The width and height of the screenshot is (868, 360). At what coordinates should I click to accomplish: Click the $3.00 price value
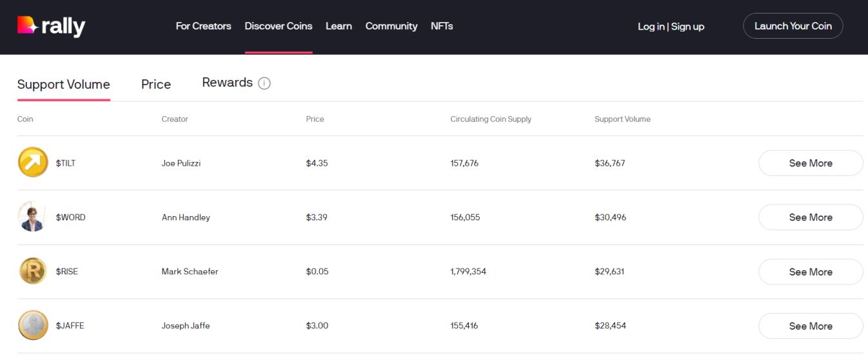tap(317, 326)
